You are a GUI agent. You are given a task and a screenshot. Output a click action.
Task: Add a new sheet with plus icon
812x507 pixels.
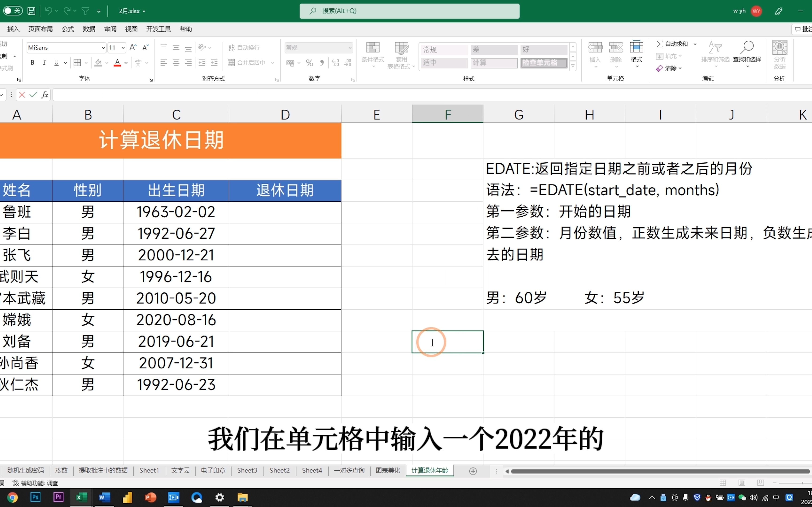click(473, 471)
